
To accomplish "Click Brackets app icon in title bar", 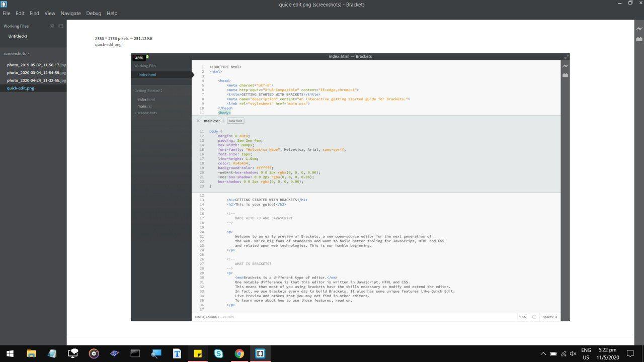I will 4,4.
